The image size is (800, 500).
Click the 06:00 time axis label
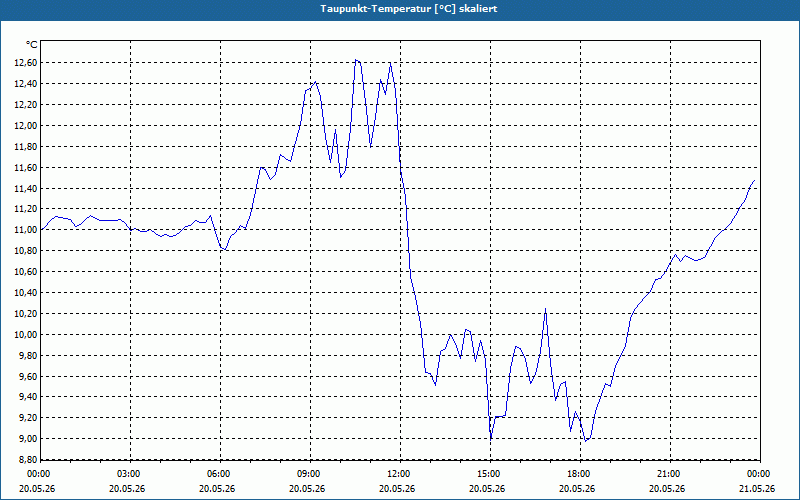[217, 474]
